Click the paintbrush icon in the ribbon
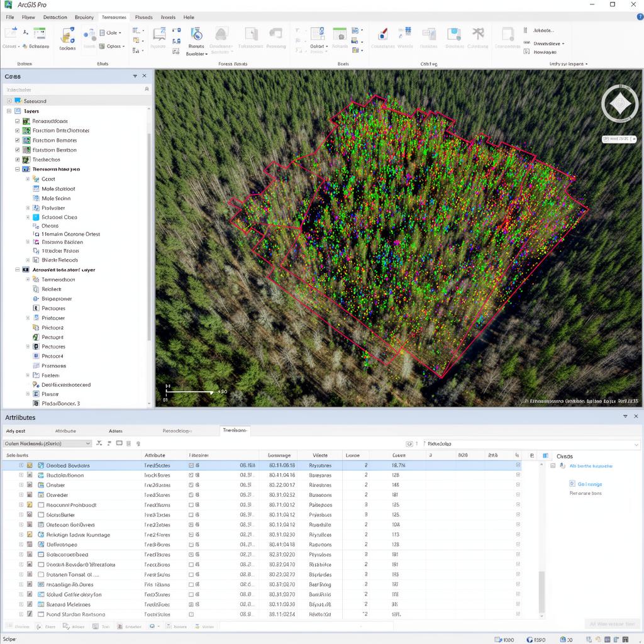 [x=382, y=35]
